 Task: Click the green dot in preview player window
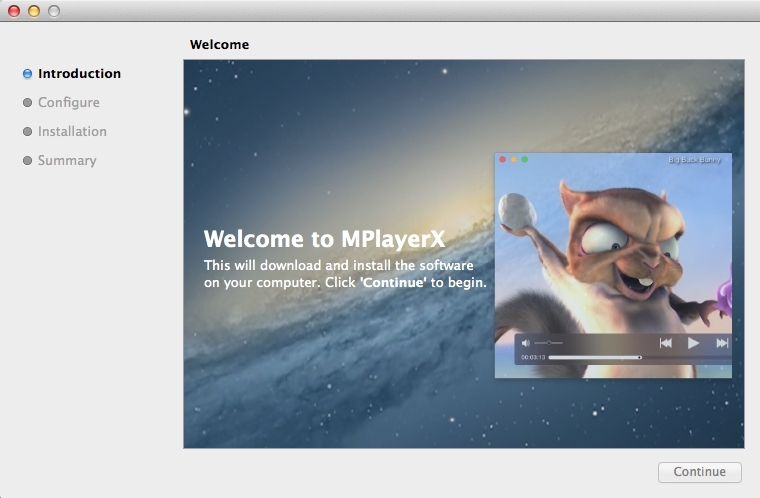[524, 160]
